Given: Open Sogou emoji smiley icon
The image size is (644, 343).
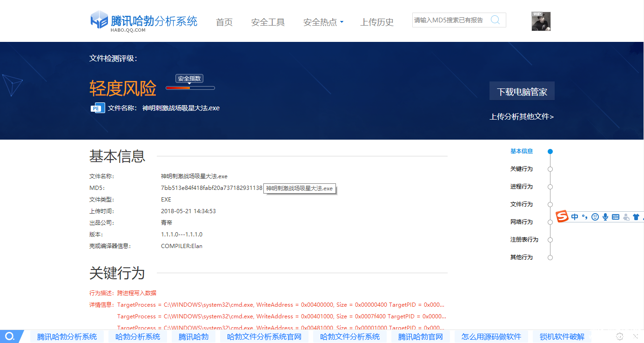Looking at the screenshot, I should click(x=595, y=217).
